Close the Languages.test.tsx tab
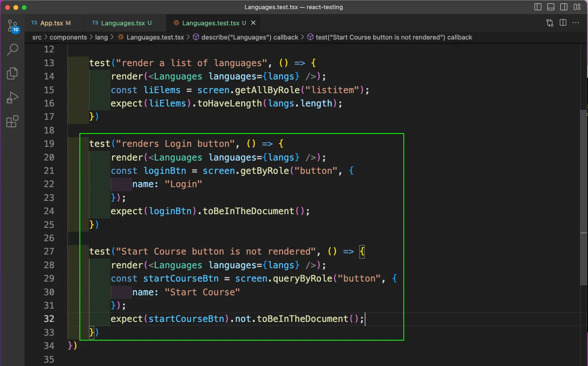 tap(253, 23)
